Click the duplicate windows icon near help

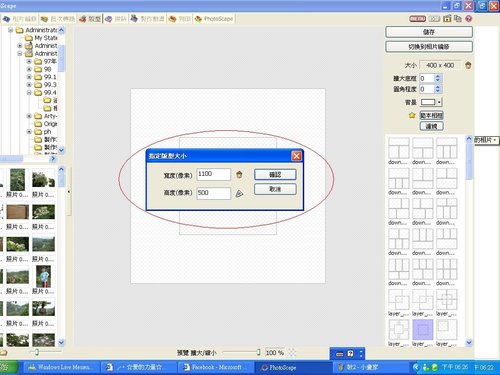(458, 19)
